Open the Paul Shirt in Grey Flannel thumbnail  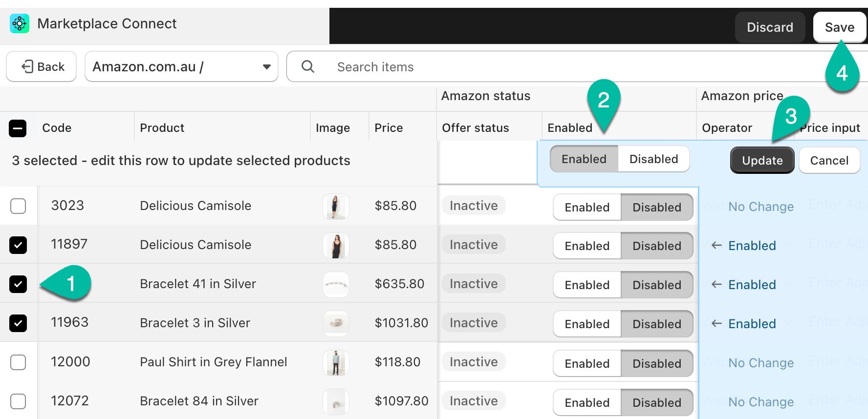[x=336, y=363]
